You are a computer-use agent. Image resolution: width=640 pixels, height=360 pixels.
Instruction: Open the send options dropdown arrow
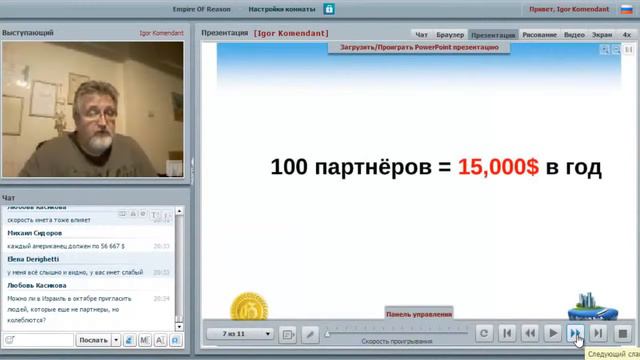pos(116,340)
